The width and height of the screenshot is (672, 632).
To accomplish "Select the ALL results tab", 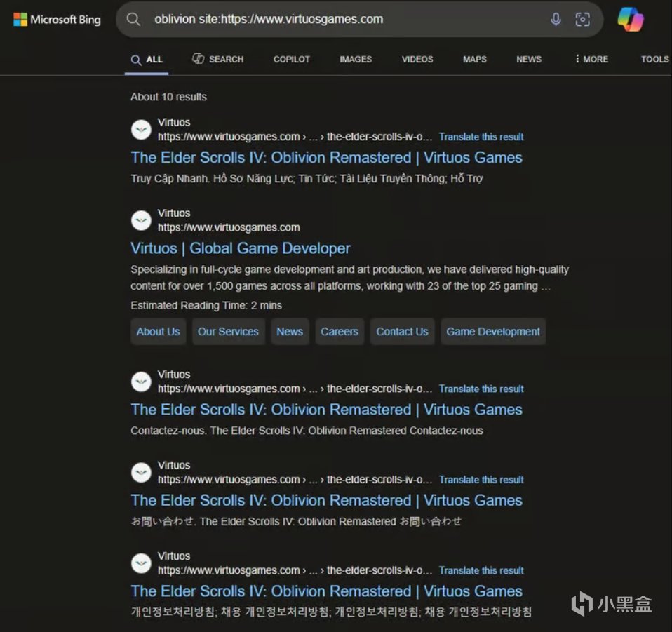I will pyautogui.click(x=147, y=60).
